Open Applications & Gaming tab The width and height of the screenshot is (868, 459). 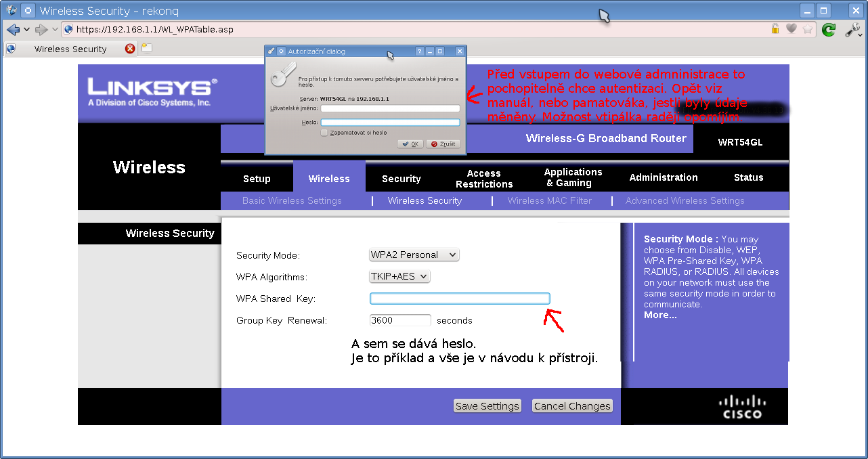coord(573,177)
